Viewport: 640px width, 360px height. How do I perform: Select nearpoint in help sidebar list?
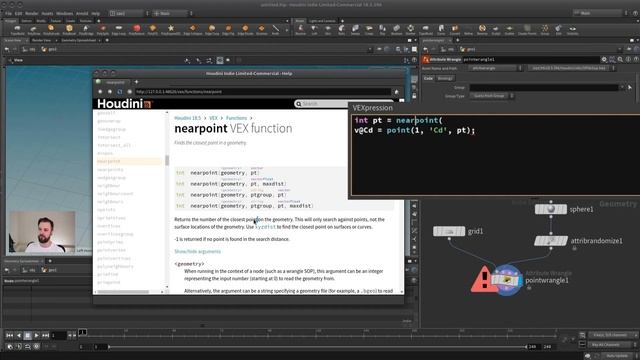click(x=109, y=161)
